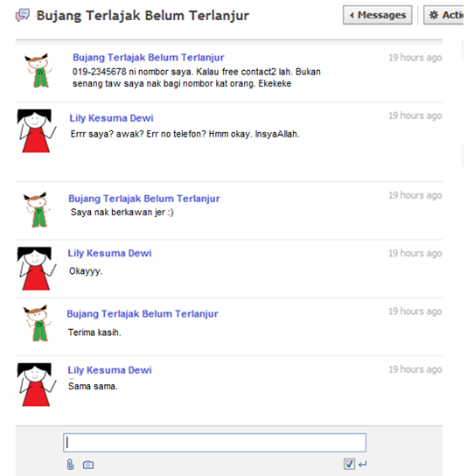Click the '19 hours ago' timestamp of phone number message
Image resolution: width=474 pixels, height=476 pixels.
(x=415, y=58)
